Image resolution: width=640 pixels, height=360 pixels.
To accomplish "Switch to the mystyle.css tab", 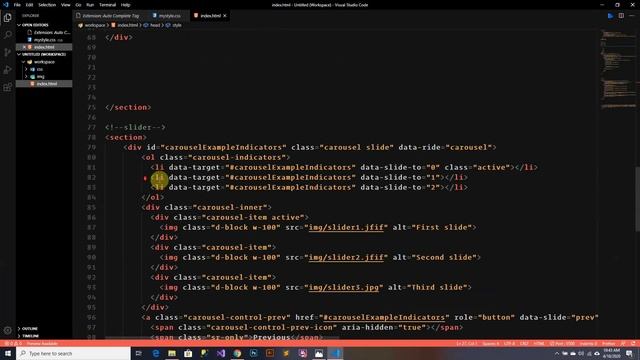I will coord(169,16).
